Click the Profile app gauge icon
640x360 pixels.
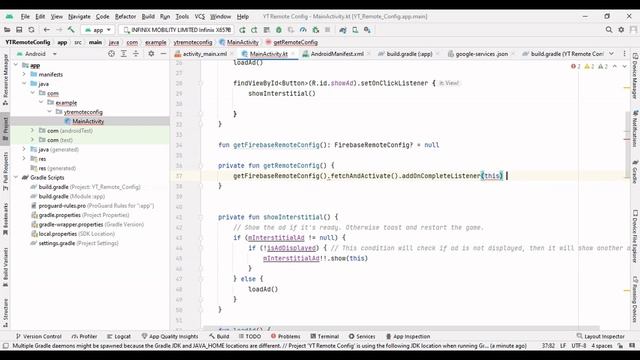[303, 30]
